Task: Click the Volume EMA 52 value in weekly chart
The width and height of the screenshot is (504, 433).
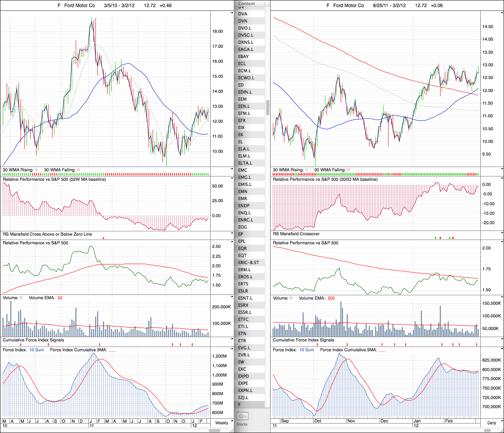Action: tap(60, 298)
